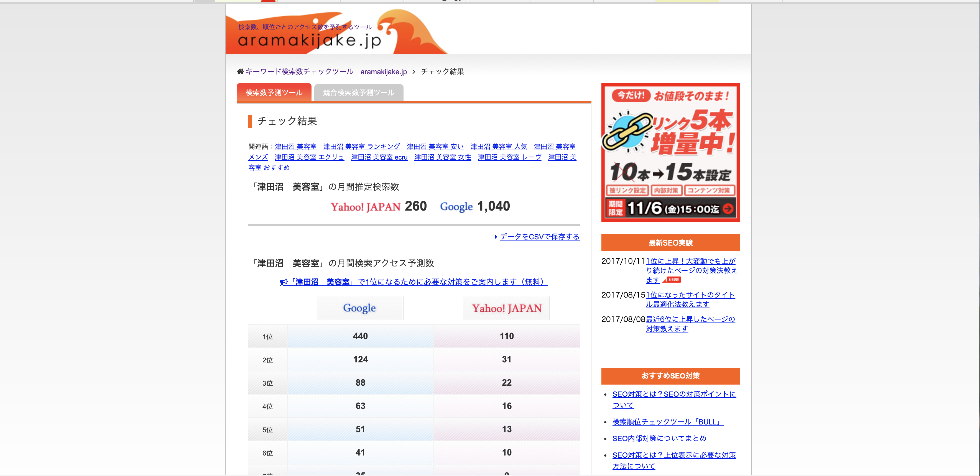Click the 5位 Google value 51
Screen dimensions: 980x476
[360, 429]
